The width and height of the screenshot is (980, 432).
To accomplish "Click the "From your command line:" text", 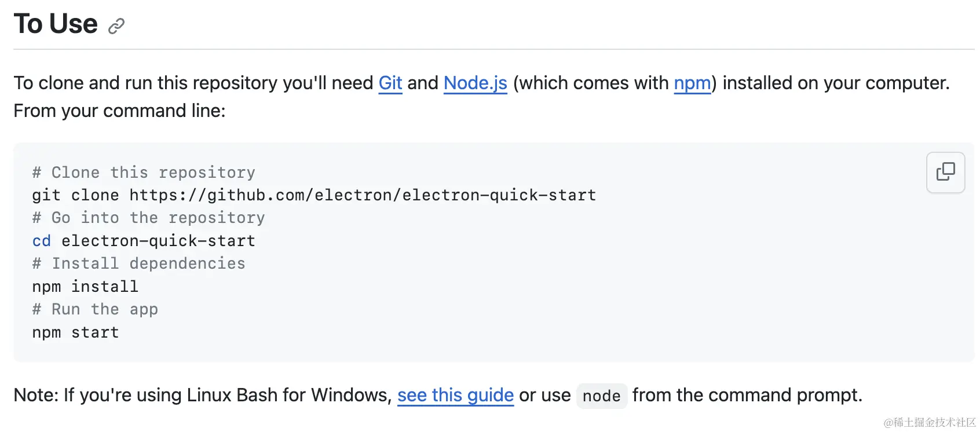I will pyautogui.click(x=119, y=111).
